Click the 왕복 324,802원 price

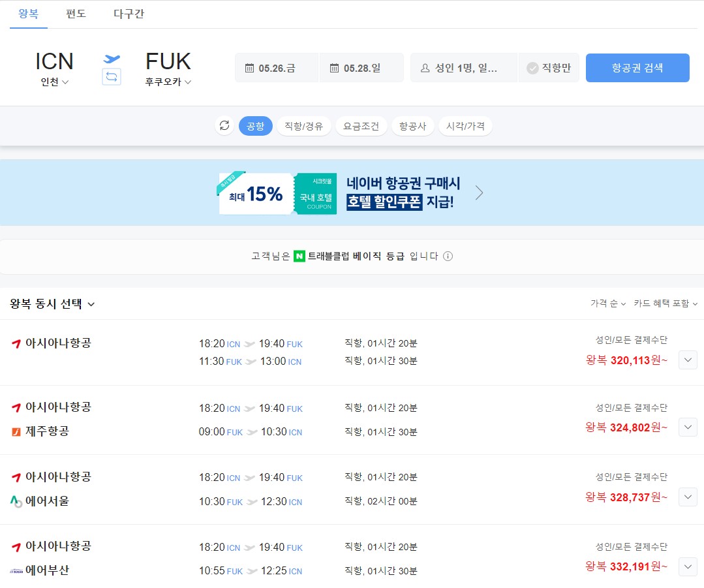pyautogui.click(x=626, y=427)
